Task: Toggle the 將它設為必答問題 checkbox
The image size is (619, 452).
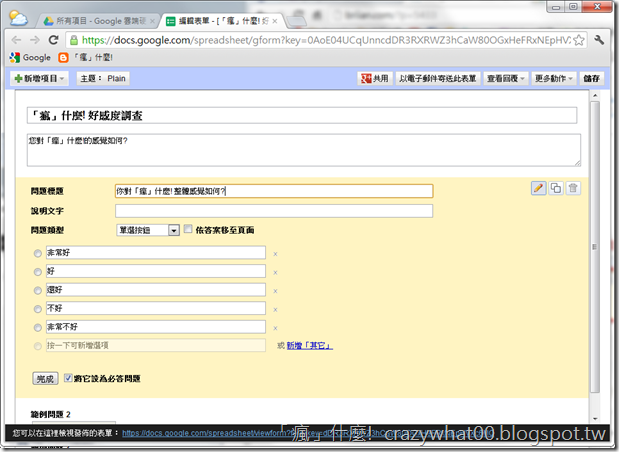Action: pyautogui.click(x=68, y=378)
